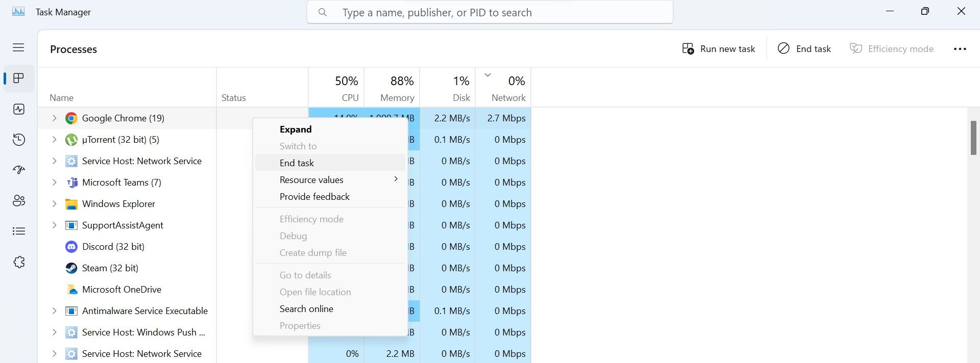Viewport: 980px width, 363px height.
Task: Choose End task in the context menu
Action: 330,163
